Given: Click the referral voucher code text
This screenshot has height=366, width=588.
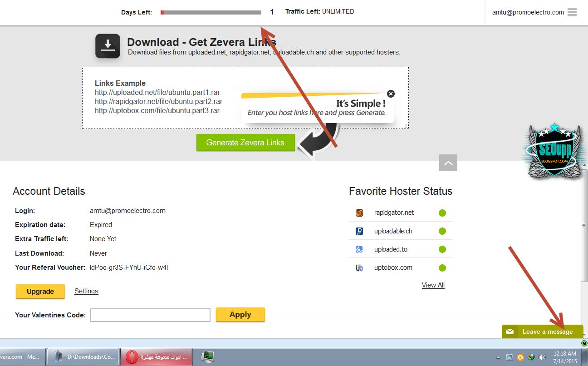Looking at the screenshot, I should (x=129, y=267).
